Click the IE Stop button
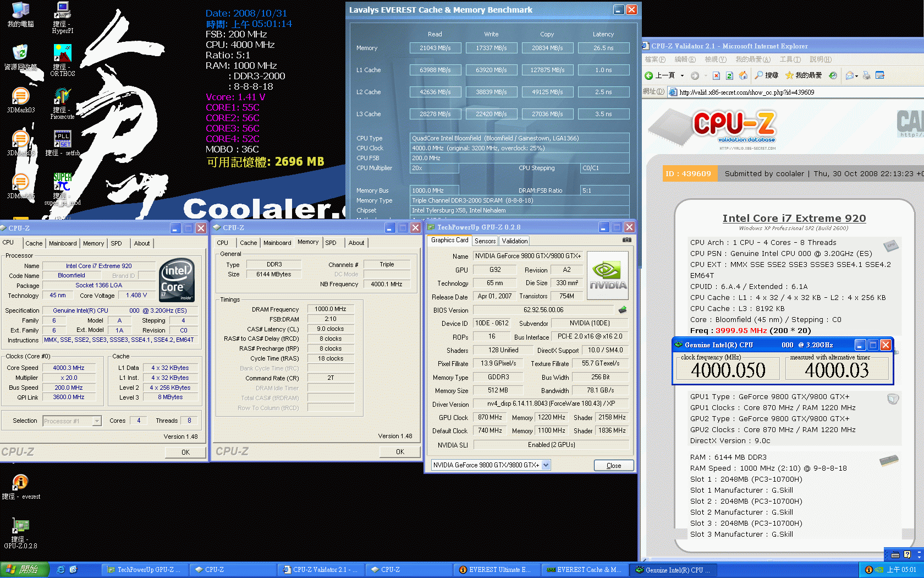 (716, 75)
